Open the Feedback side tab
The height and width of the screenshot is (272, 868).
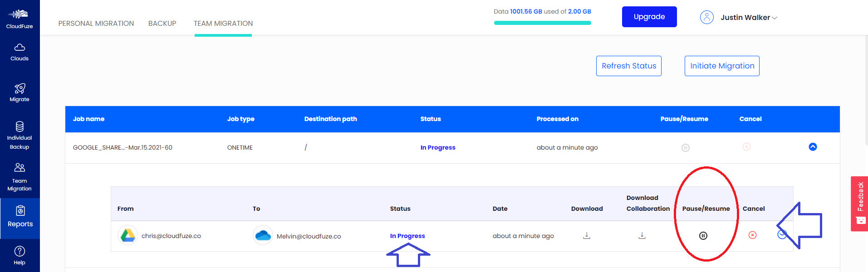point(859,204)
